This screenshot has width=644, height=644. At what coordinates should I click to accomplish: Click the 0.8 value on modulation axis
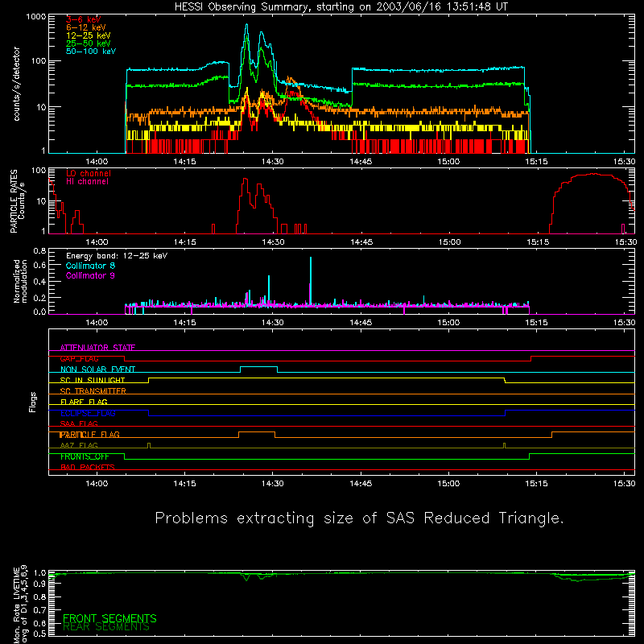[39, 250]
